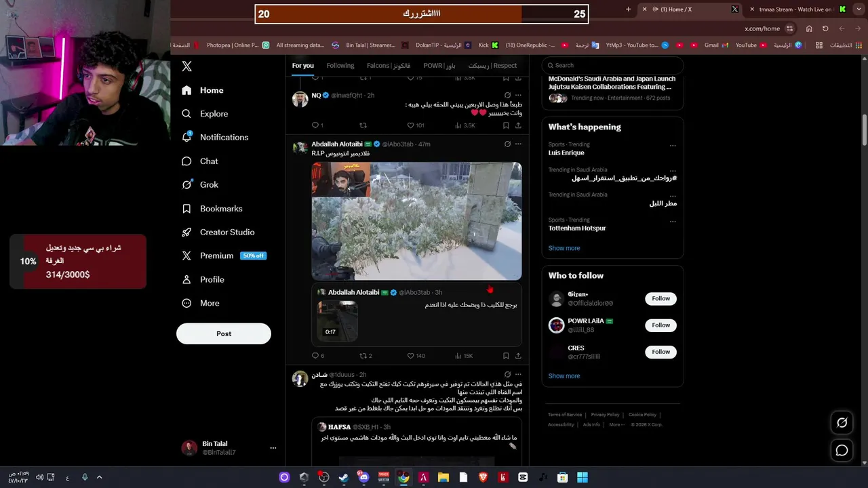
Task: Expand the More menu in the sidebar
Action: (201, 303)
